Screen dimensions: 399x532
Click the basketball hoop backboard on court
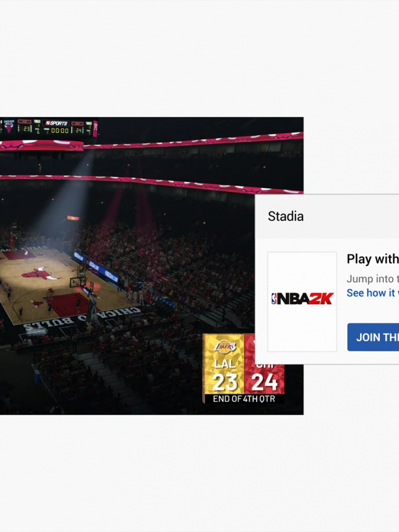(x=79, y=281)
